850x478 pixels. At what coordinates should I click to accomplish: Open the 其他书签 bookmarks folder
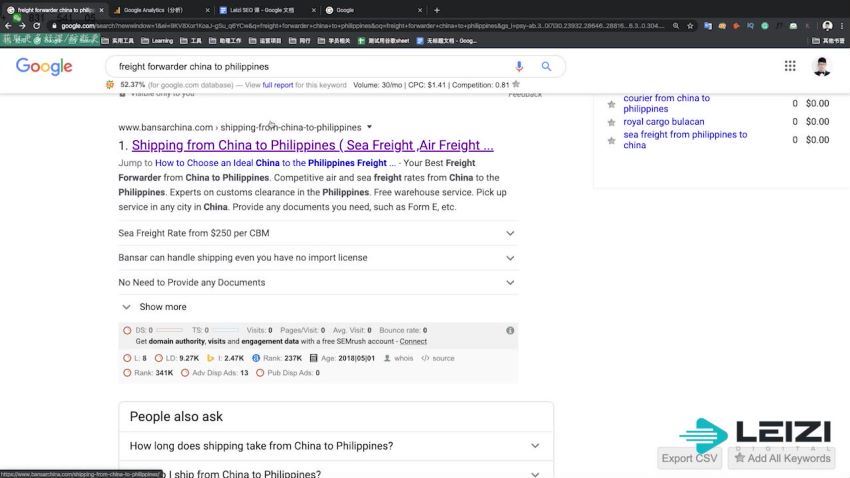[x=828, y=41]
